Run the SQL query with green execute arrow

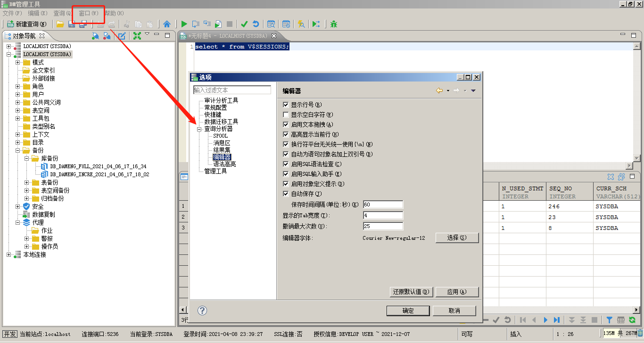pos(184,24)
